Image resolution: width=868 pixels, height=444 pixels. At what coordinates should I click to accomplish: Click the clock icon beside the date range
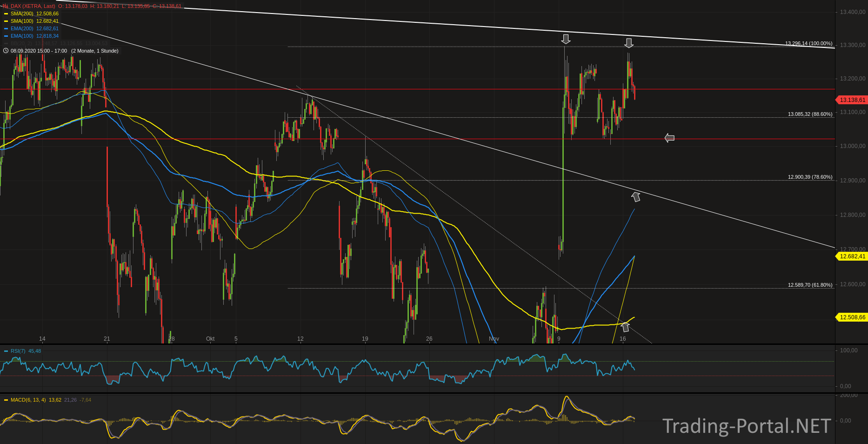pyautogui.click(x=6, y=51)
